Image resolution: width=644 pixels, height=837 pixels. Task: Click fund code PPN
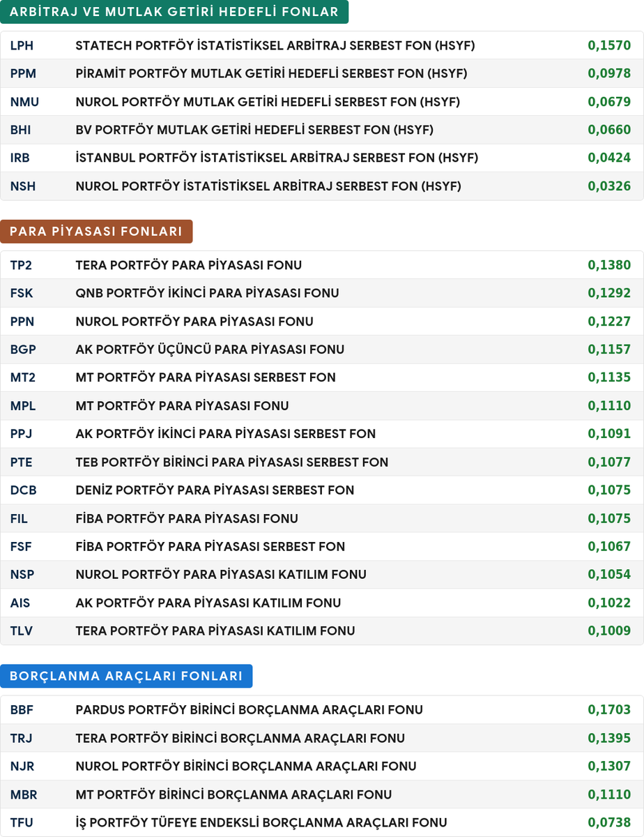coord(22,322)
